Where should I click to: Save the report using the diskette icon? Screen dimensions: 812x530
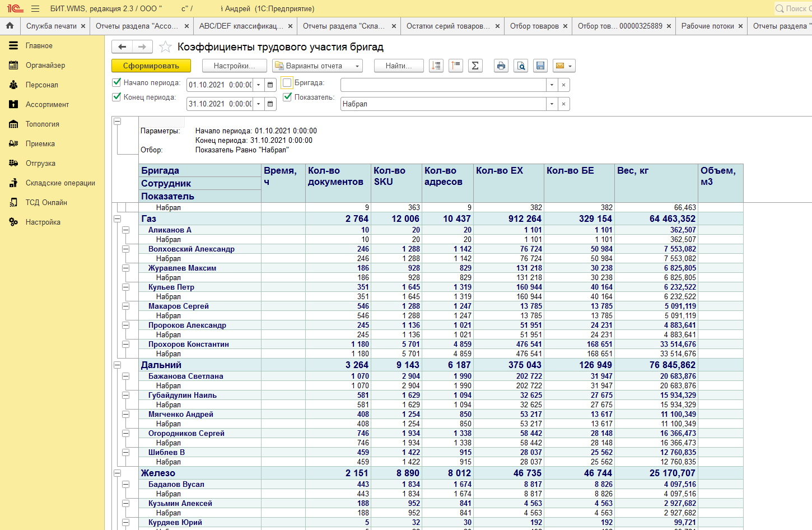(540, 66)
